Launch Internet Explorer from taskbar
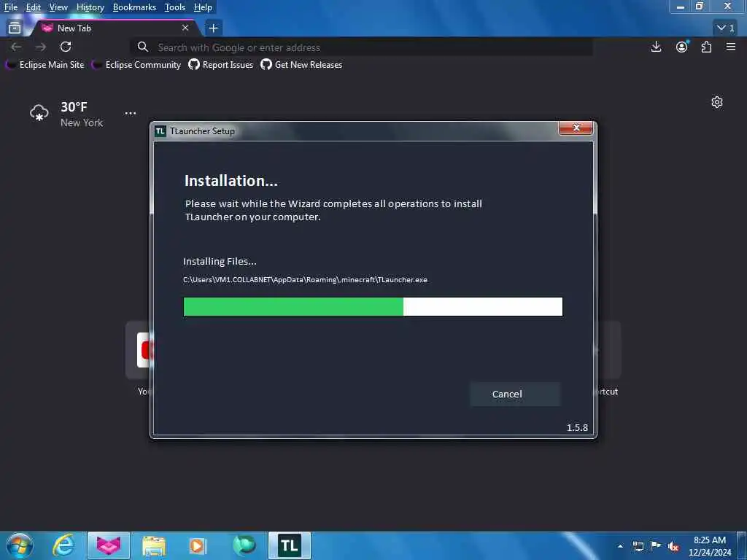Viewport: 747px width, 560px height. click(x=63, y=545)
